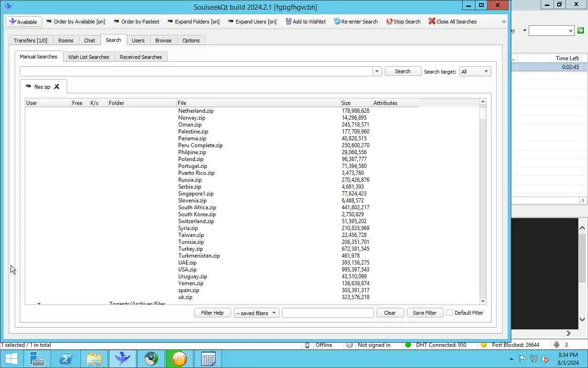Click the filter text input field
Image resolution: width=588 pixels, height=368 pixels.
(328, 313)
